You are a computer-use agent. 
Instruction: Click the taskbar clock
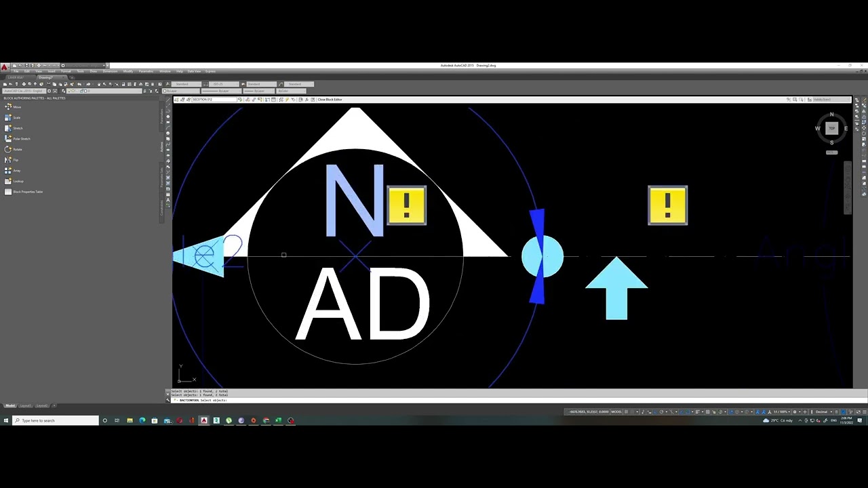[x=846, y=420]
